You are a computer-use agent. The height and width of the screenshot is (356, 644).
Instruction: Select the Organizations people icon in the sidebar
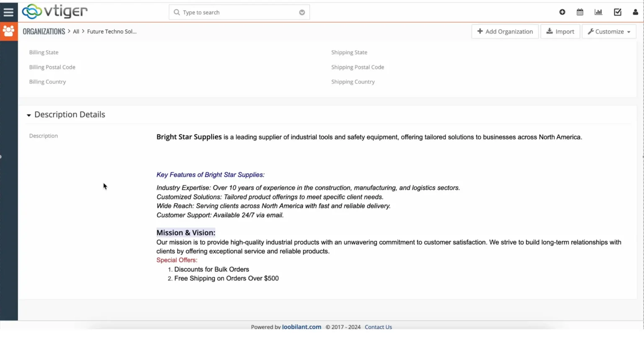pos(9,31)
